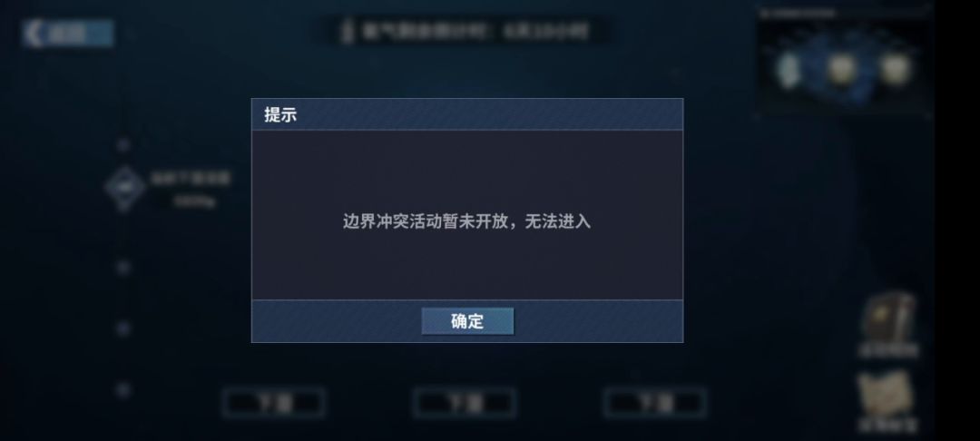
Task: Open the book icon on the right side
Action: [888, 324]
